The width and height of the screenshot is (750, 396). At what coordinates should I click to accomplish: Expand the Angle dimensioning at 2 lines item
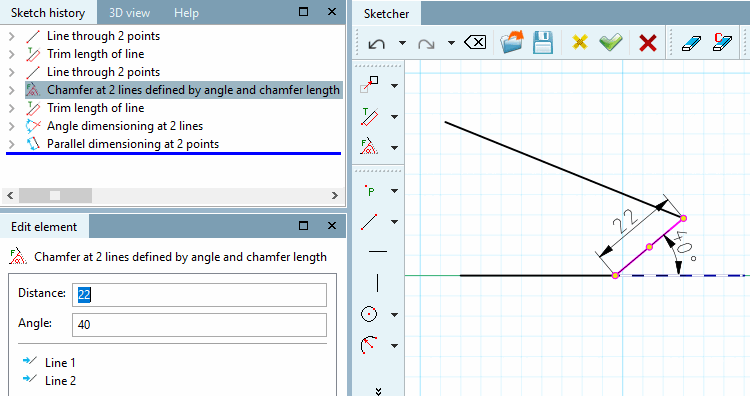tap(12, 126)
